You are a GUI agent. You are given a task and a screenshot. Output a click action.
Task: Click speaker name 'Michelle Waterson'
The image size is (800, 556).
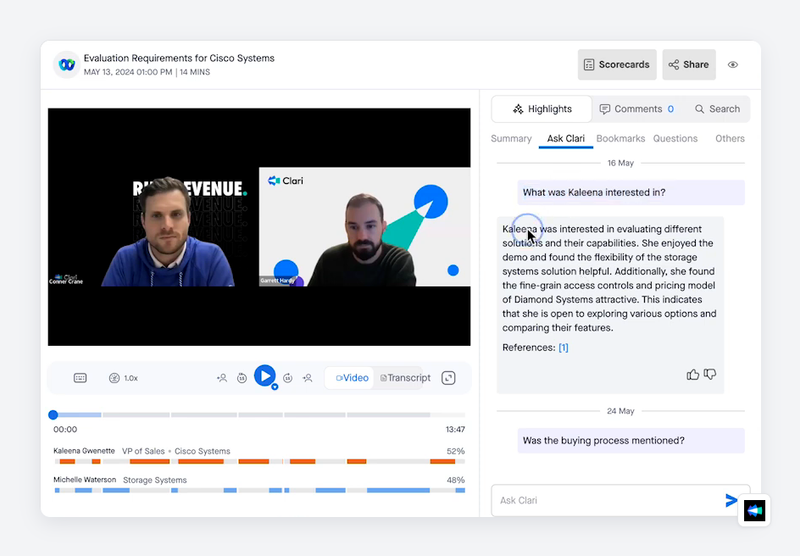coord(85,480)
